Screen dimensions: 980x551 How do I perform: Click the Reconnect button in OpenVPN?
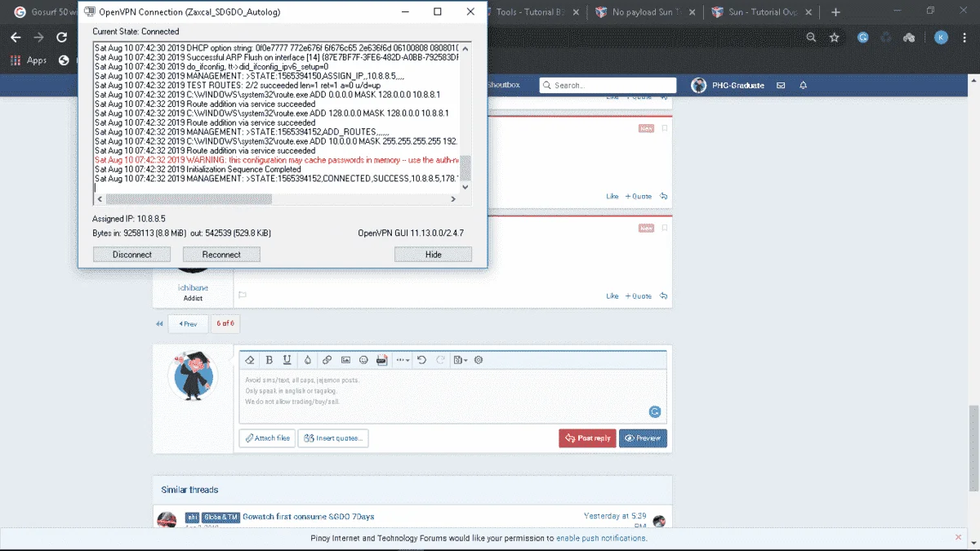tap(221, 255)
